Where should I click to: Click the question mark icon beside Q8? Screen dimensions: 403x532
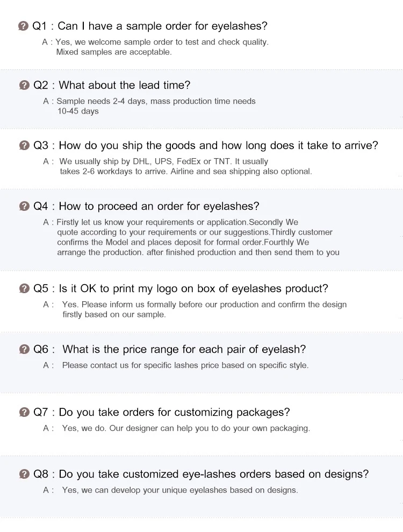pyautogui.click(x=24, y=474)
